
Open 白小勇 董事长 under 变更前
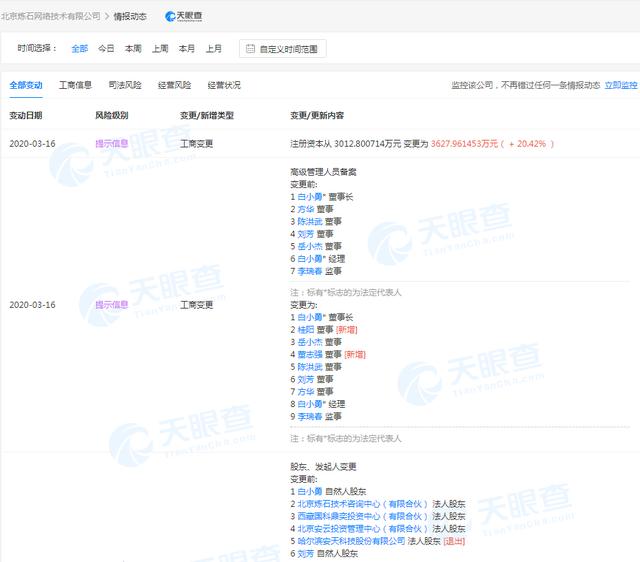310,197
